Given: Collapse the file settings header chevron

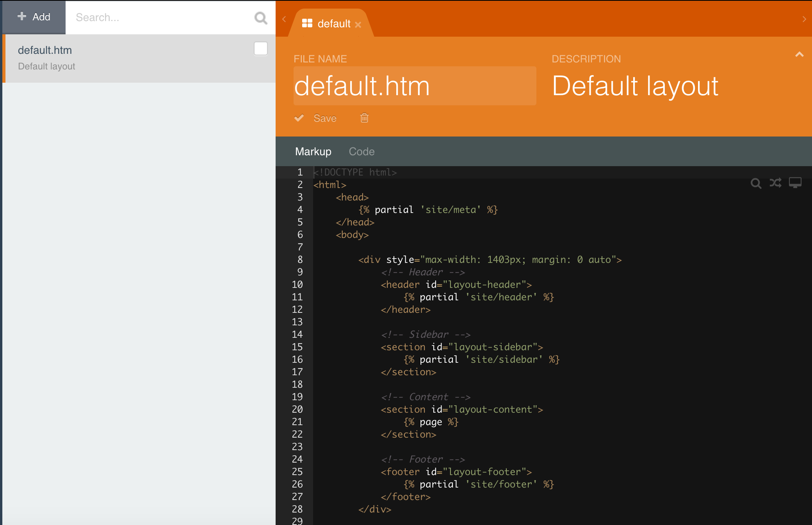Looking at the screenshot, I should (799, 55).
